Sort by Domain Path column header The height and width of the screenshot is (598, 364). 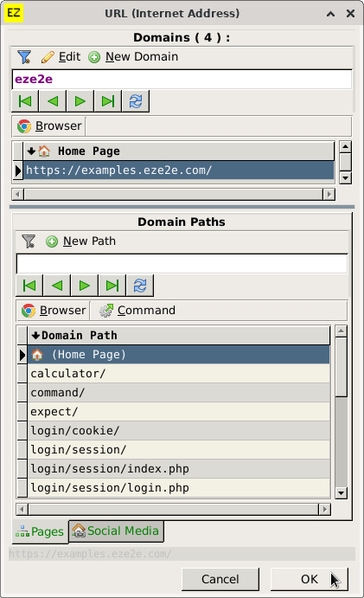click(179, 336)
